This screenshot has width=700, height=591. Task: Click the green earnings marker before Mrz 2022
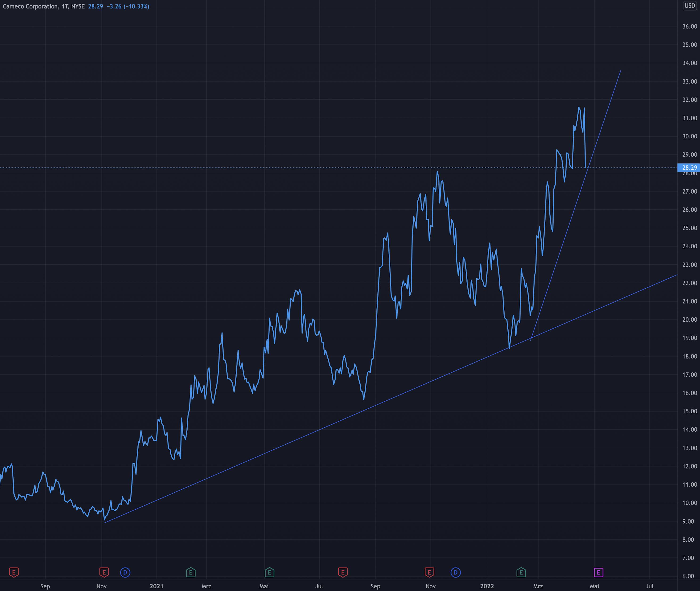coord(521,572)
